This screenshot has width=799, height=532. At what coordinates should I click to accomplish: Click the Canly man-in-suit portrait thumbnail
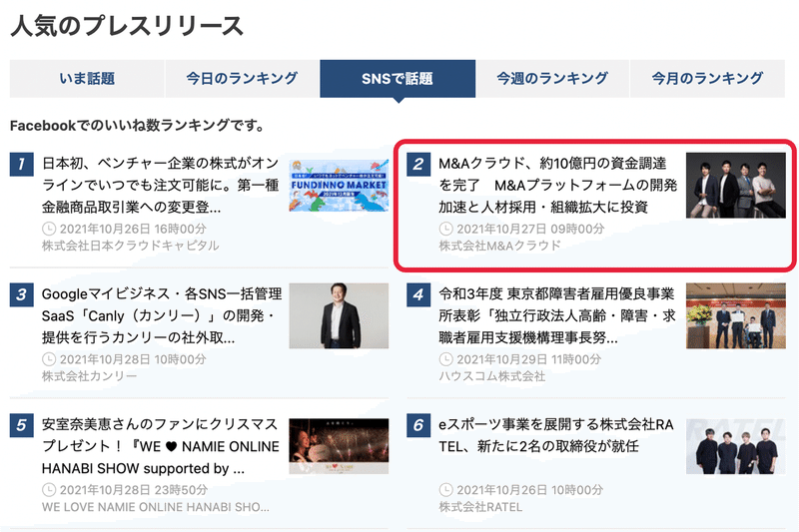point(339,315)
